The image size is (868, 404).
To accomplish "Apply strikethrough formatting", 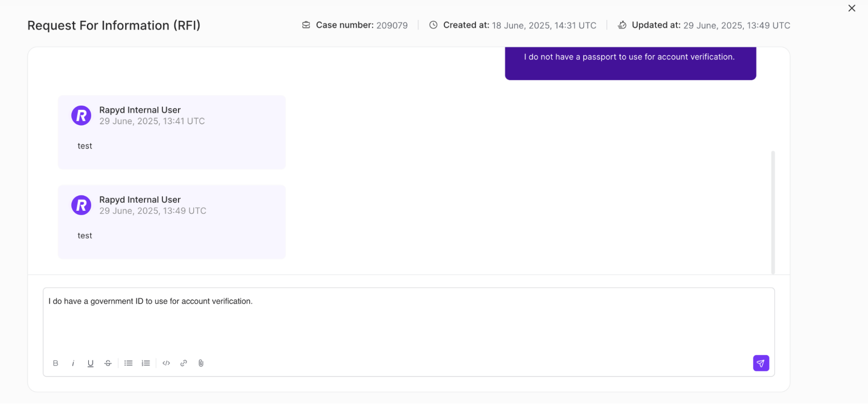I will coord(108,363).
